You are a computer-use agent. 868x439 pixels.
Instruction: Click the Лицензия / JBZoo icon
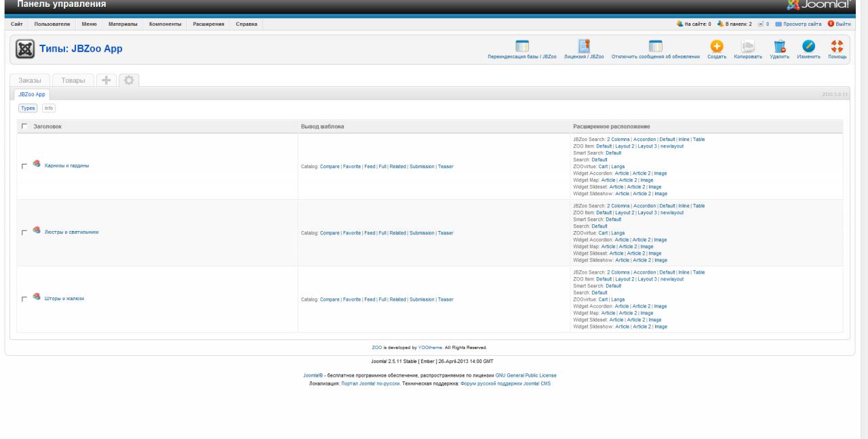pos(583,46)
